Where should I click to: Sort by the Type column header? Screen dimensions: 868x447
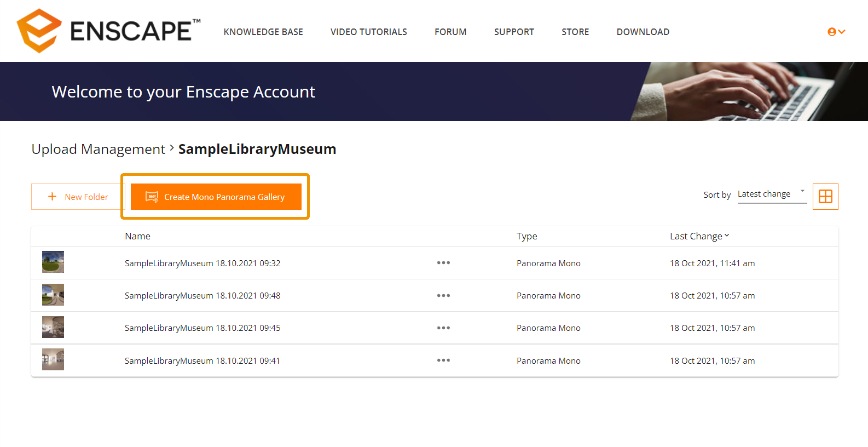click(527, 236)
